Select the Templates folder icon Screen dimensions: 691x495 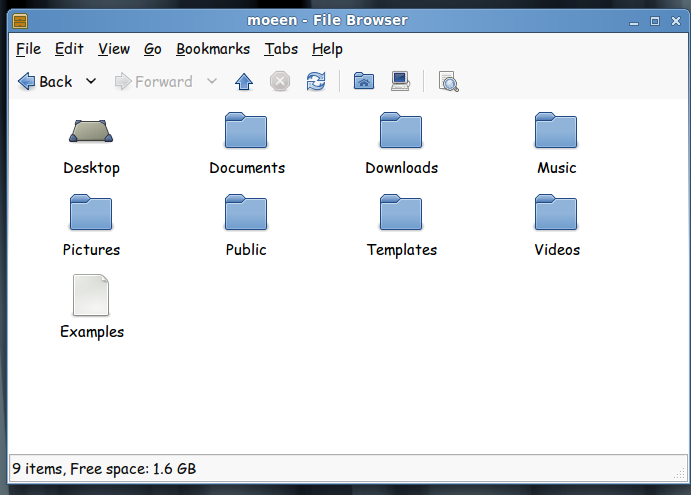click(401, 212)
